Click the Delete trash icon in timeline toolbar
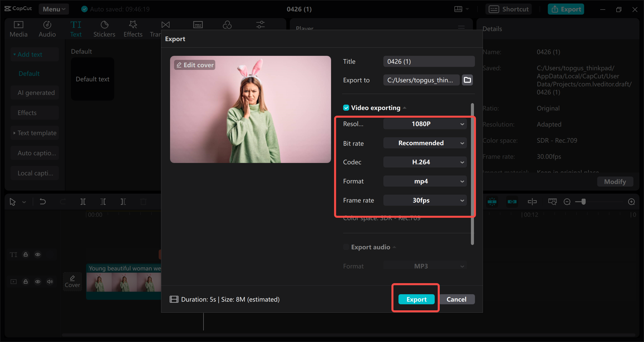This screenshot has height=342, width=644. [143, 202]
